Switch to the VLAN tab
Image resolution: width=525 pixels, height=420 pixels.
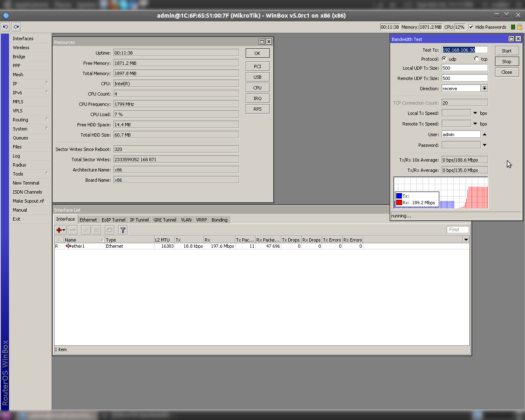point(186,220)
